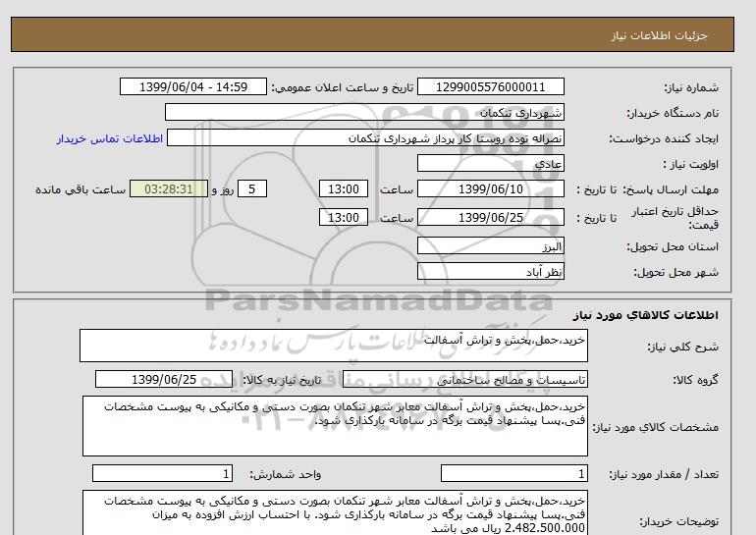
Task: Click the page header جزئیات اطلاعات نیاز
Action: 659,35
